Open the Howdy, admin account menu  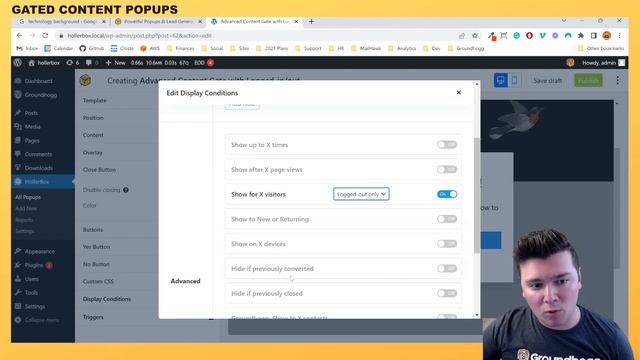point(603,63)
